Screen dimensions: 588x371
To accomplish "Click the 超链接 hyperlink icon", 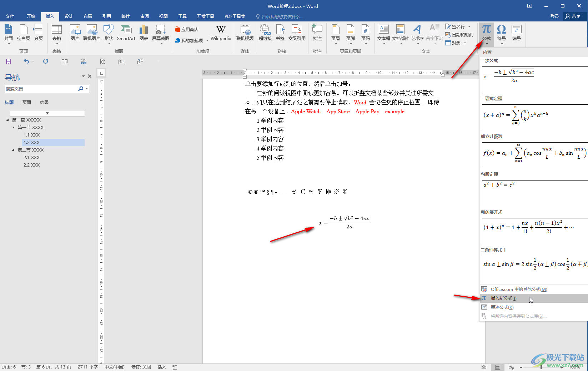I will click(x=265, y=33).
